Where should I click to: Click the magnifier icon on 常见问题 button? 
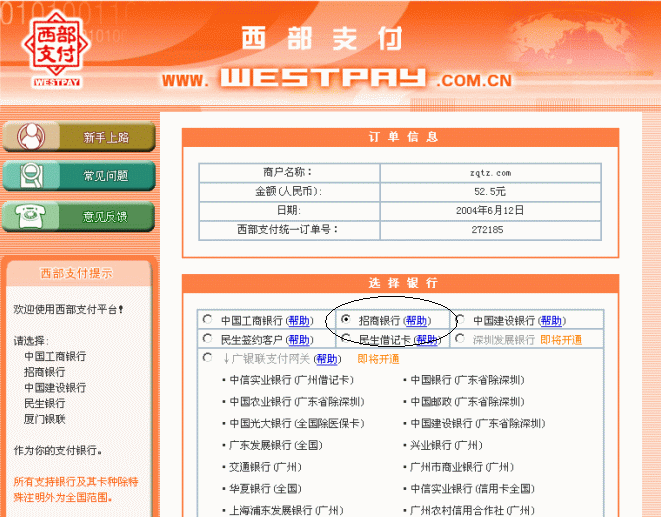click(29, 176)
